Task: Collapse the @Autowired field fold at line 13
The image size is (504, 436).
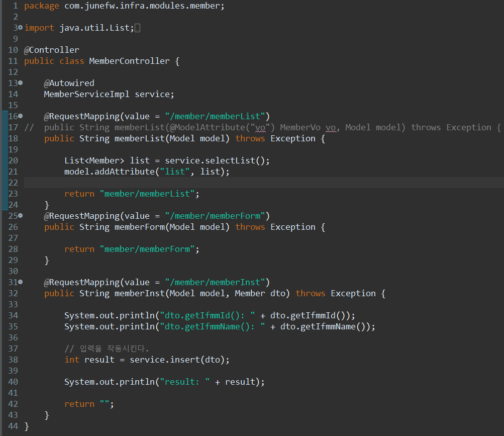Action: click(20, 83)
